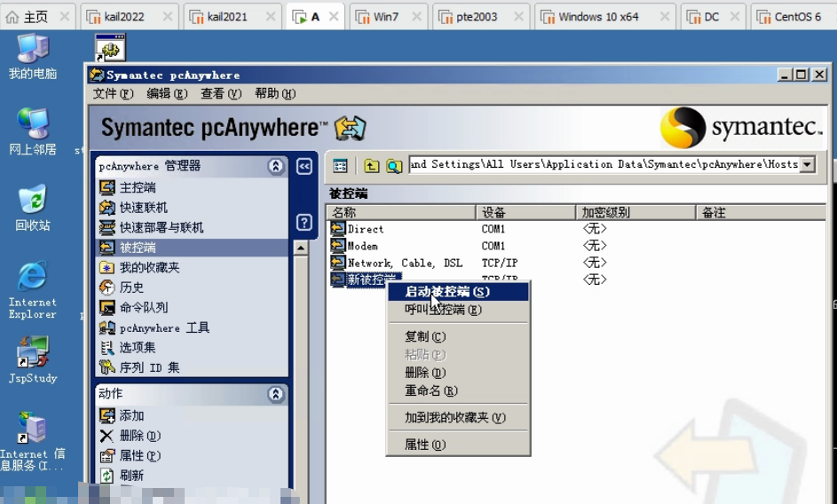Image resolution: width=837 pixels, height=504 pixels.
Task: Hide the left navigation pane arrow button
Action: pos(304,167)
